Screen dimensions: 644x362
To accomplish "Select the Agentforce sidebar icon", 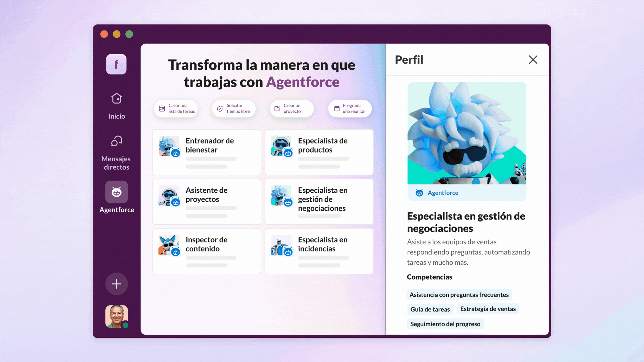I will click(117, 192).
